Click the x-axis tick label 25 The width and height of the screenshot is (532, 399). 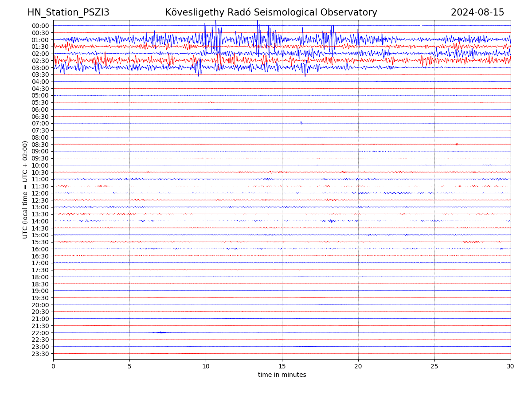click(434, 366)
